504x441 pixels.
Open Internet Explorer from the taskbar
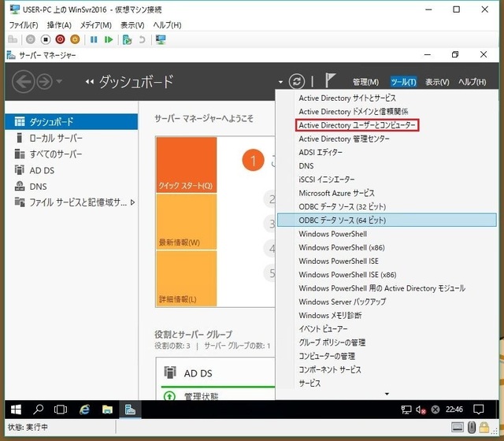84,409
